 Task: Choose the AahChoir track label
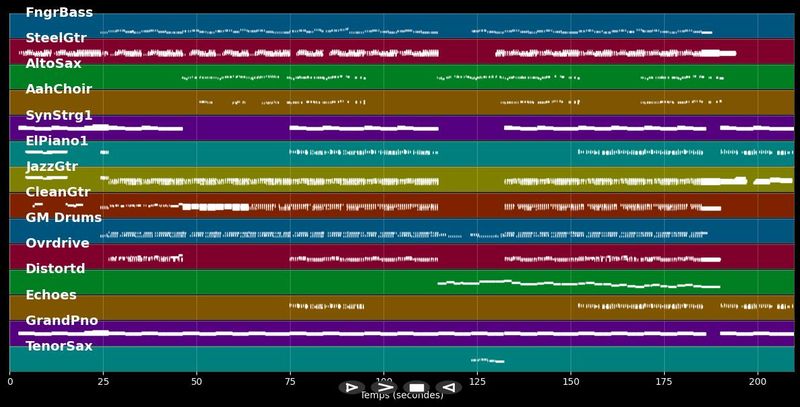(x=59, y=89)
